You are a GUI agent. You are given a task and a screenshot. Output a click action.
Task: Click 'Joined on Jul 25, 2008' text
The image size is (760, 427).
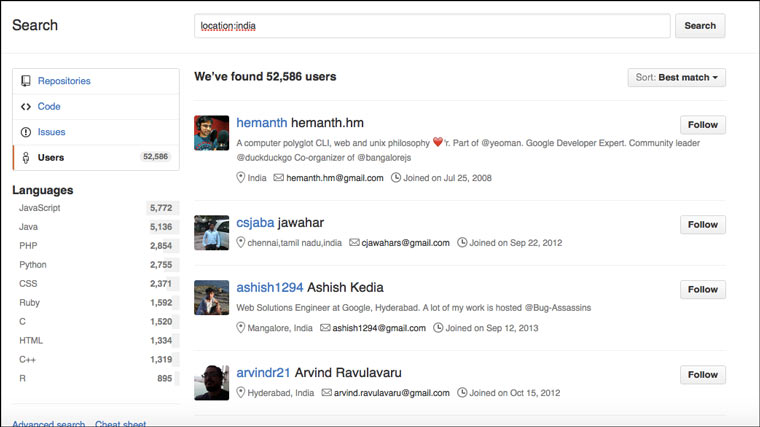[x=447, y=178]
